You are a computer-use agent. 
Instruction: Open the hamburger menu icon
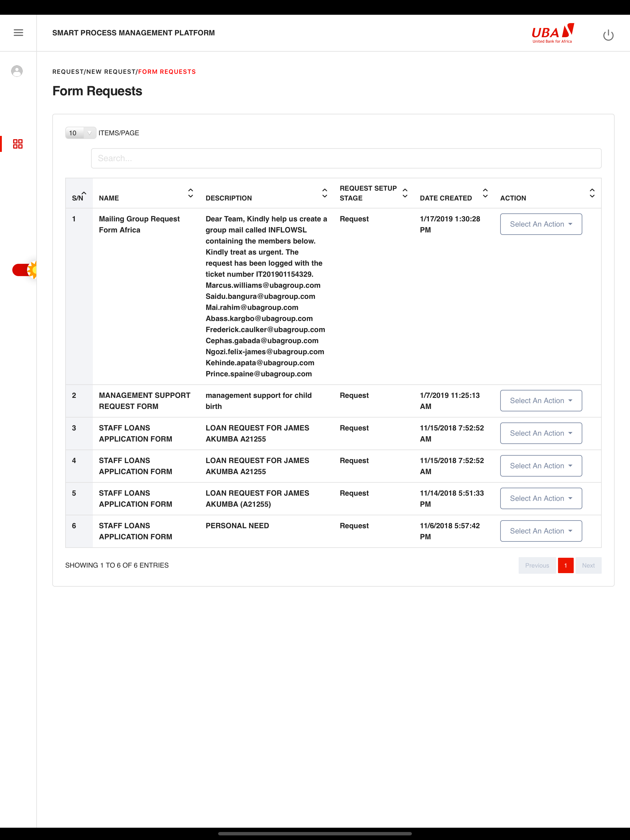point(18,33)
